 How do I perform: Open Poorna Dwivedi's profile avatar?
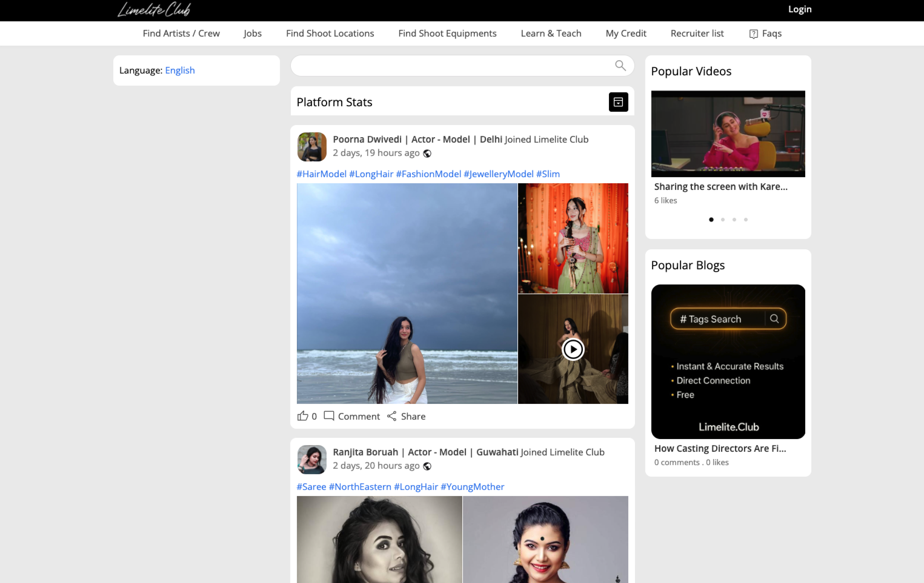point(312,147)
